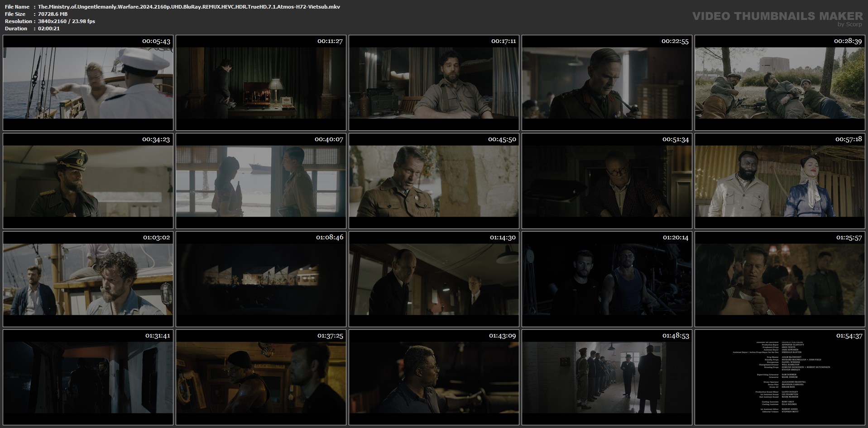Choose the frame stamped 01:48:53
The width and height of the screenshot is (868, 428).
tap(607, 377)
